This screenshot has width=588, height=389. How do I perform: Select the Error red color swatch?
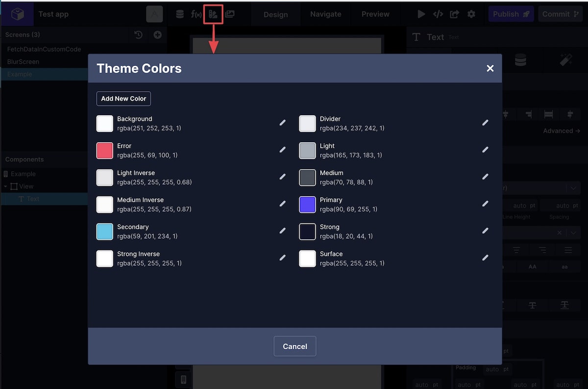[x=105, y=151]
